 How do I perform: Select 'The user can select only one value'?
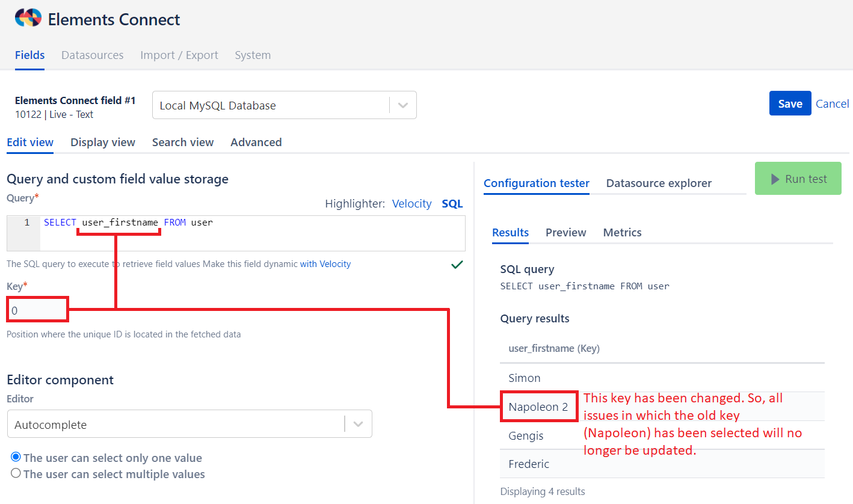(16, 458)
